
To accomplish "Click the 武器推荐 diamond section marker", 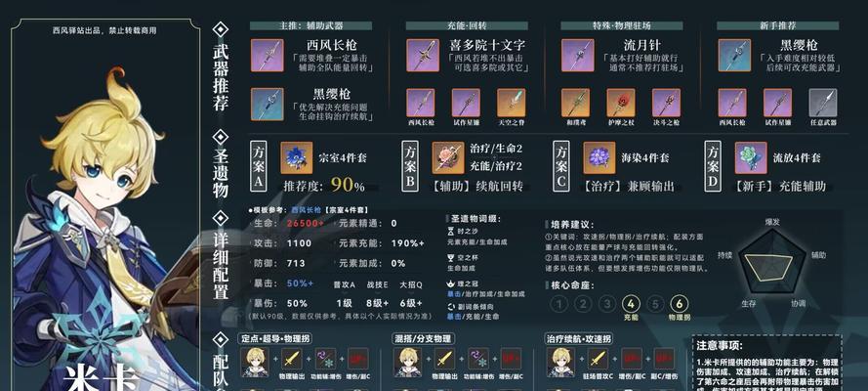I will click(x=221, y=29).
